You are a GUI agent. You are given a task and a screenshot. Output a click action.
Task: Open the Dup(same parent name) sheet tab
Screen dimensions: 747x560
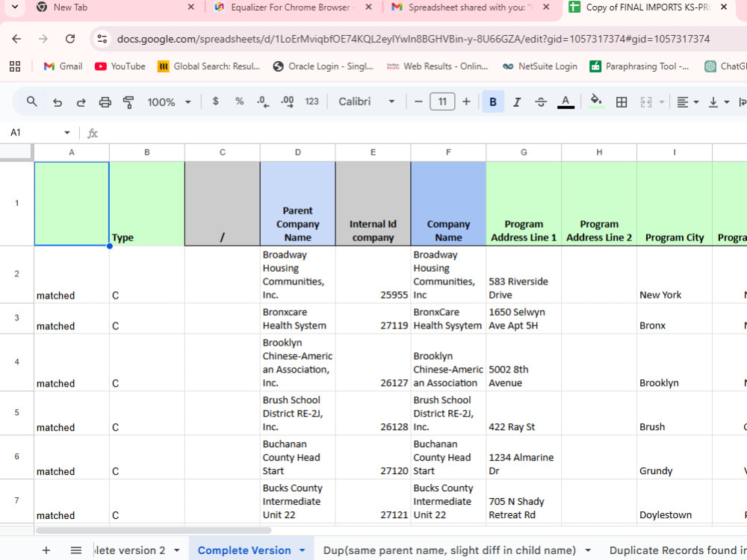point(449,550)
